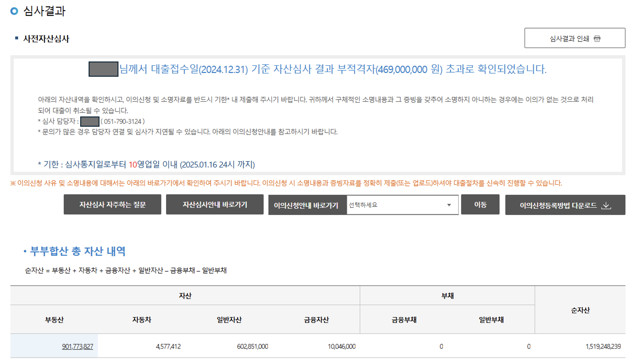Click the download arrow icon
Viewport: 633px width, 364px height.
click(606, 205)
